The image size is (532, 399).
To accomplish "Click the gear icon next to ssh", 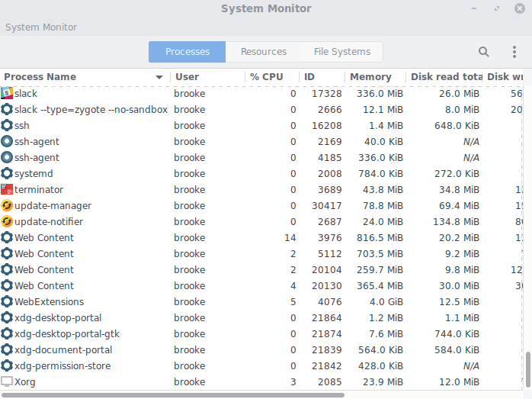I will point(7,125).
